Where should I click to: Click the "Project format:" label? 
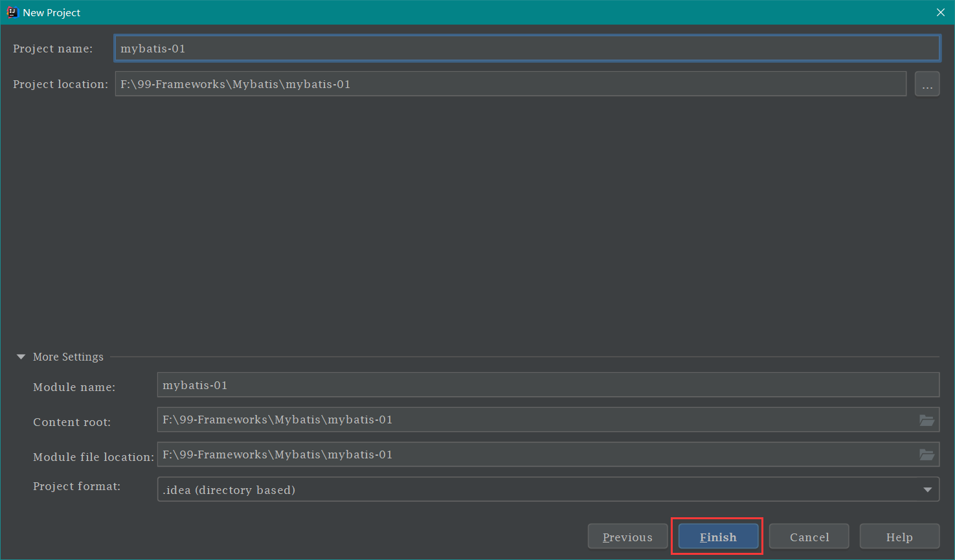[x=76, y=486]
